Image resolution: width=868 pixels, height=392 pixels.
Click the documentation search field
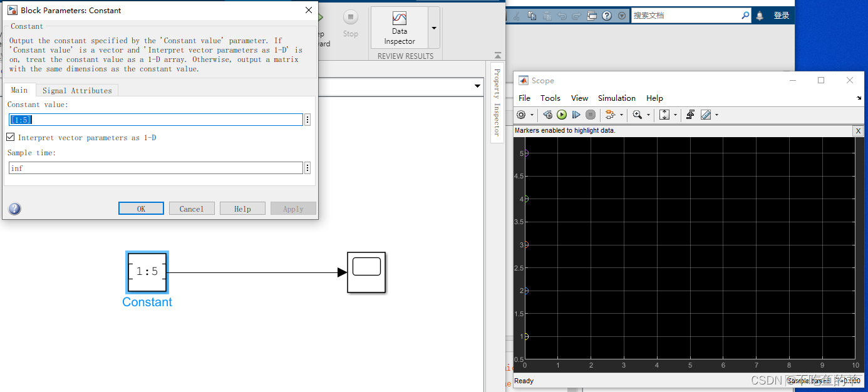685,16
